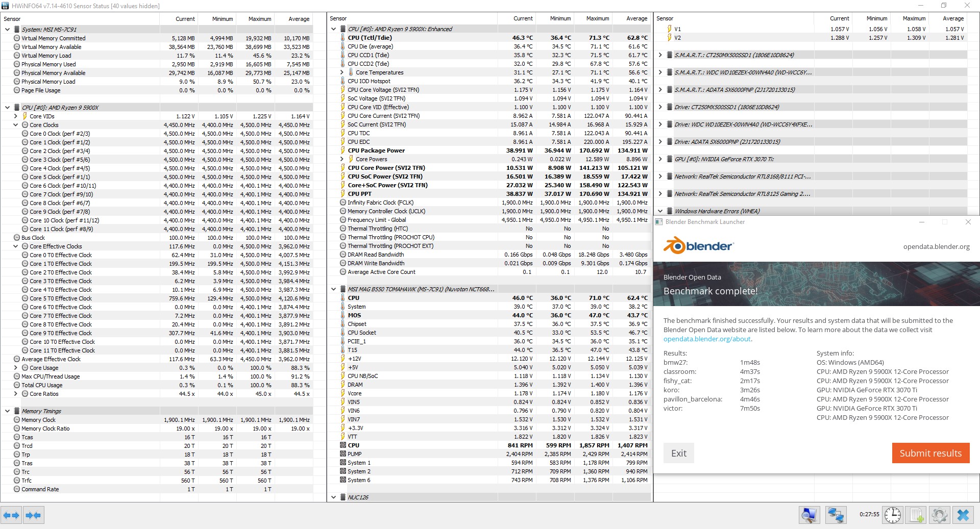980x529 pixels.
Task: Click the thermometer icon beside MOS
Action: click(x=343, y=315)
